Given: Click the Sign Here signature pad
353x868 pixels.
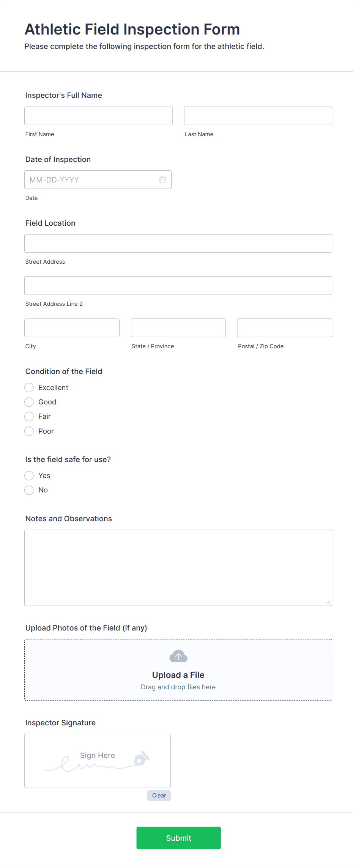Looking at the screenshot, I should tap(97, 761).
